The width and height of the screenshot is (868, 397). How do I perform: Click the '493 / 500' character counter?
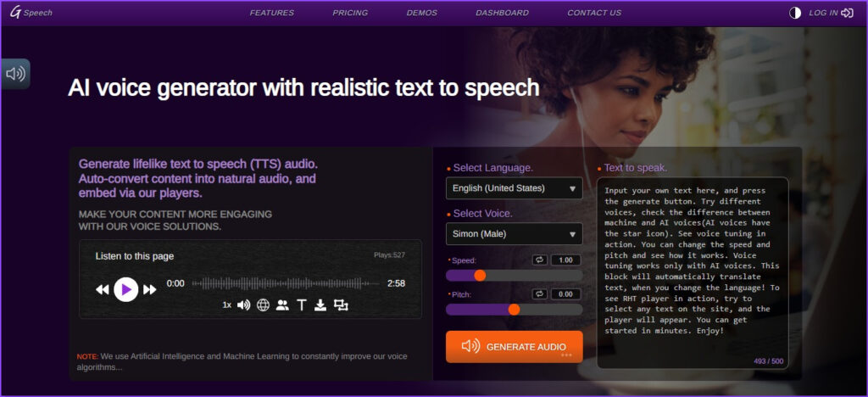pyautogui.click(x=768, y=361)
